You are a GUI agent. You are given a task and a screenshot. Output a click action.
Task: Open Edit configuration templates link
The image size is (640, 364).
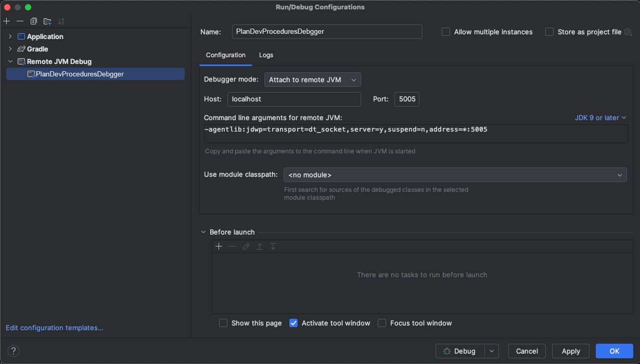click(x=54, y=328)
